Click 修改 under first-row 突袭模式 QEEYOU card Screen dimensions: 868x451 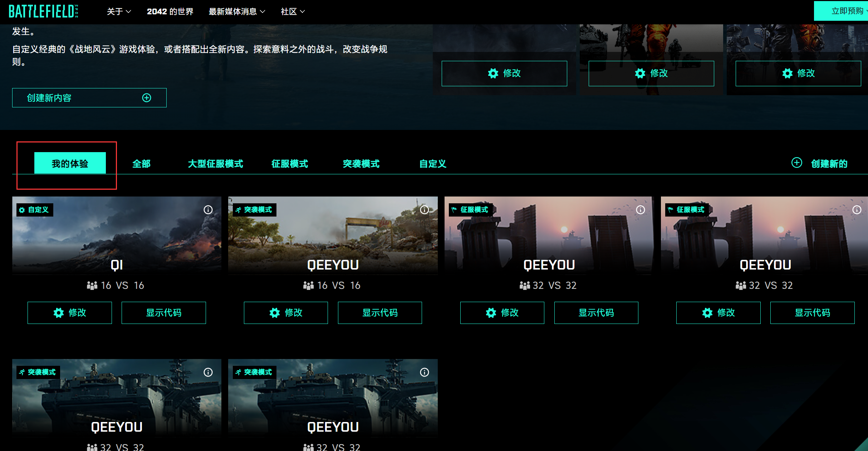286,313
